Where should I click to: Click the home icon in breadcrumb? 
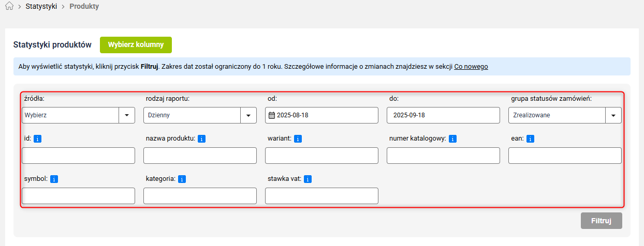click(x=9, y=7)
